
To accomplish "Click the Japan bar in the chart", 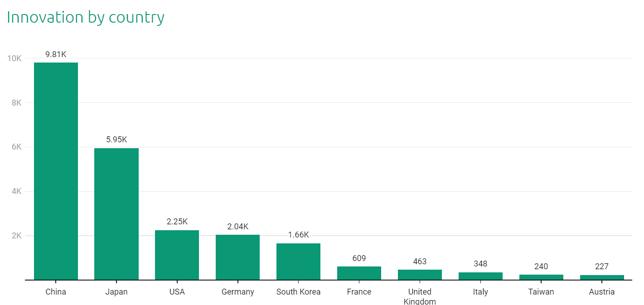I will click(x=116, y=214).
